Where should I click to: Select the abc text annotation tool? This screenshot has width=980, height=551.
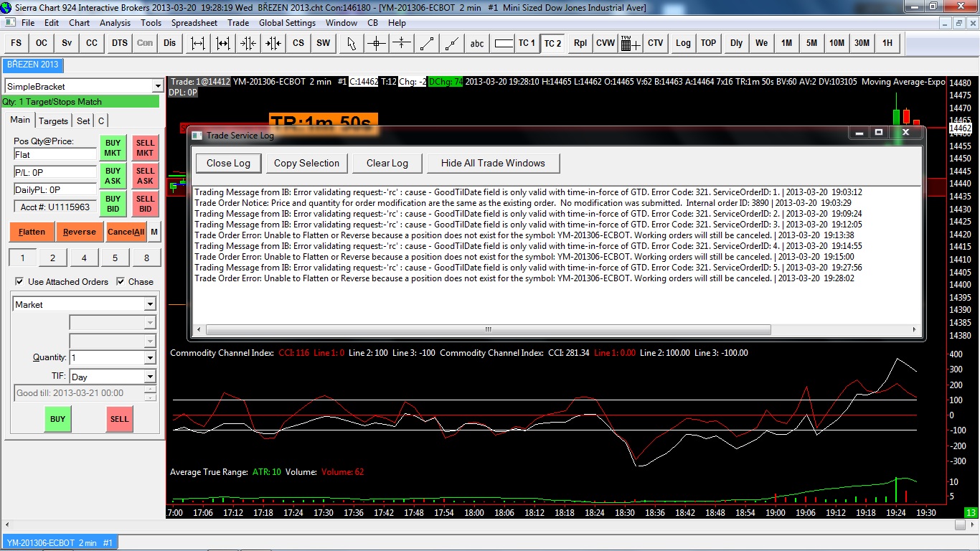pos(477,43)
